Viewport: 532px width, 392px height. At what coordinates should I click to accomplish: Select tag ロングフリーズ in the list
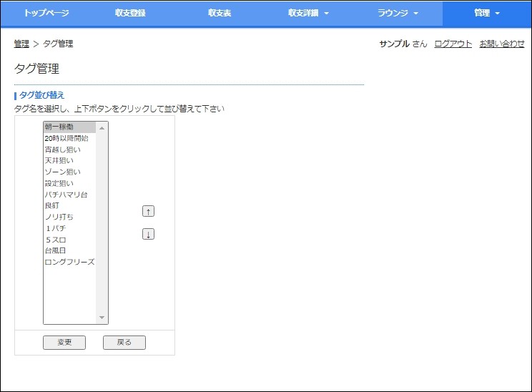69,262
